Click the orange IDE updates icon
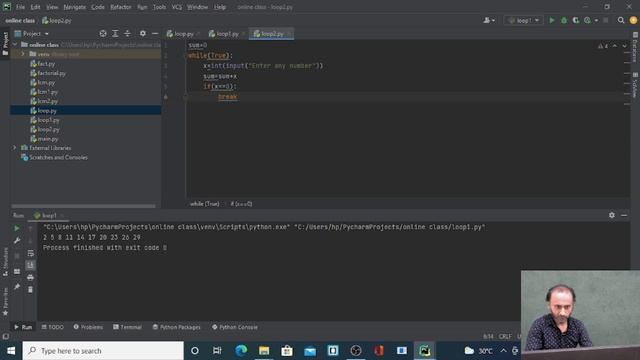Viewport: 640px width, 360px height. click(633, 20)
